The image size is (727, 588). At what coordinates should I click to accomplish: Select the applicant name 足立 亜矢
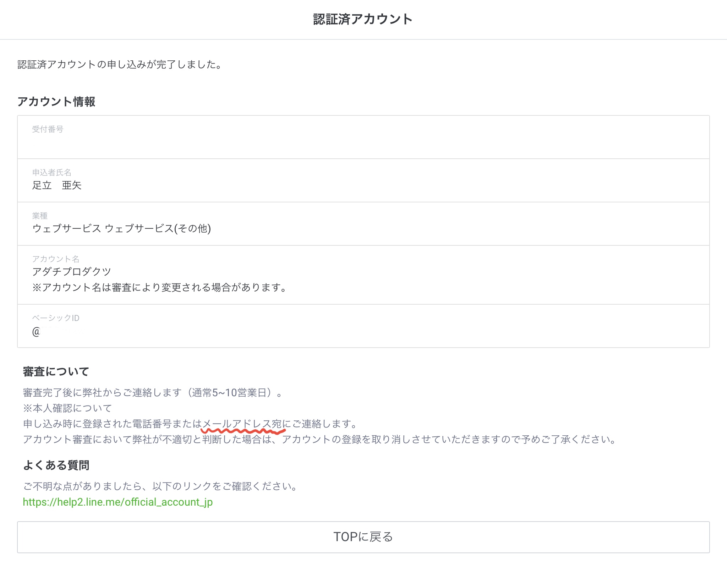pos(57,185)
